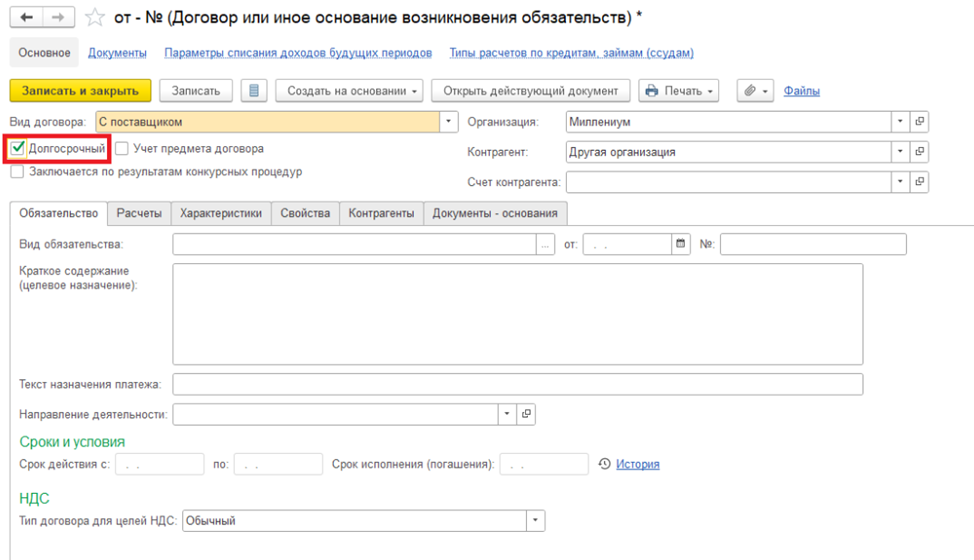Click the 'от' date input field
This screenshot has height=560, width=974.
[x=627, y=244]
